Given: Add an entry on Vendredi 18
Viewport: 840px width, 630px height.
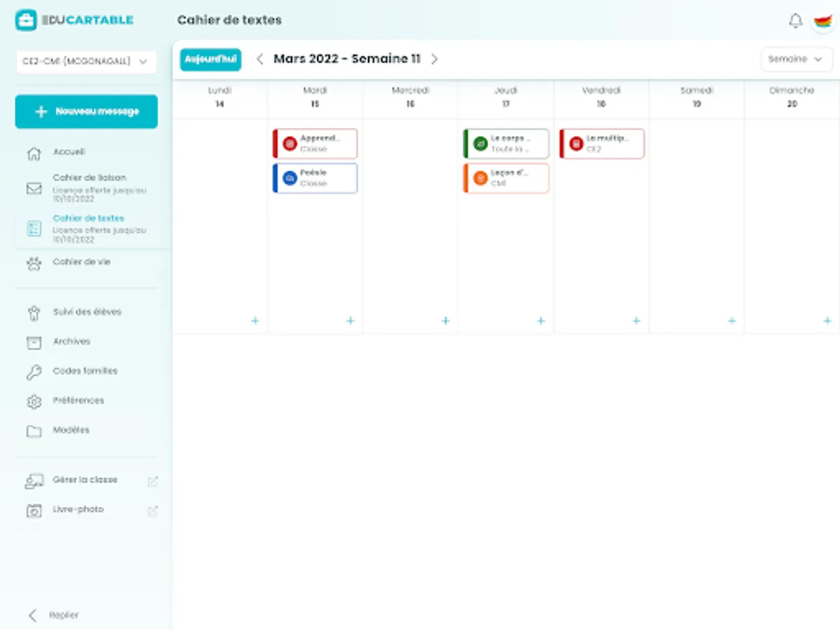Looking at the screenshot, I should [x=636, y=321].
